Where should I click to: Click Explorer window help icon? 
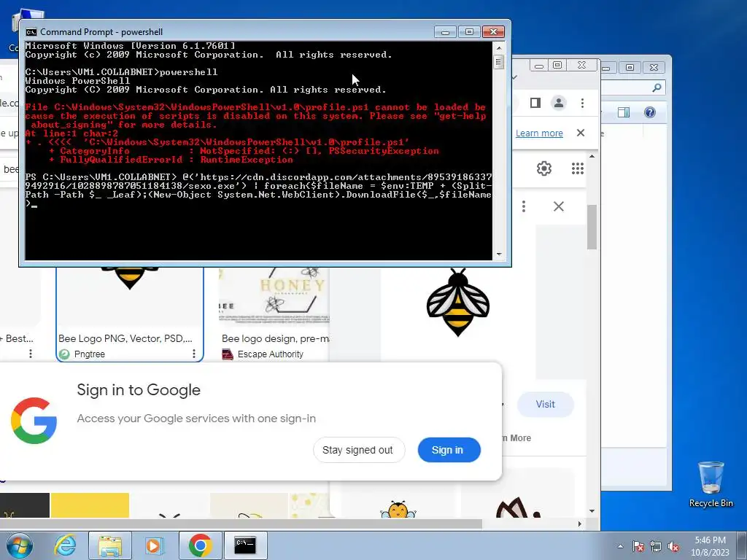point(650,112)
